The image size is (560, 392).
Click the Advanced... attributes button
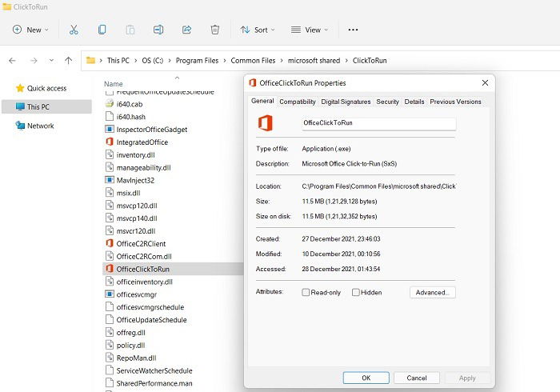pyautogui.click(x=433, y=292)
